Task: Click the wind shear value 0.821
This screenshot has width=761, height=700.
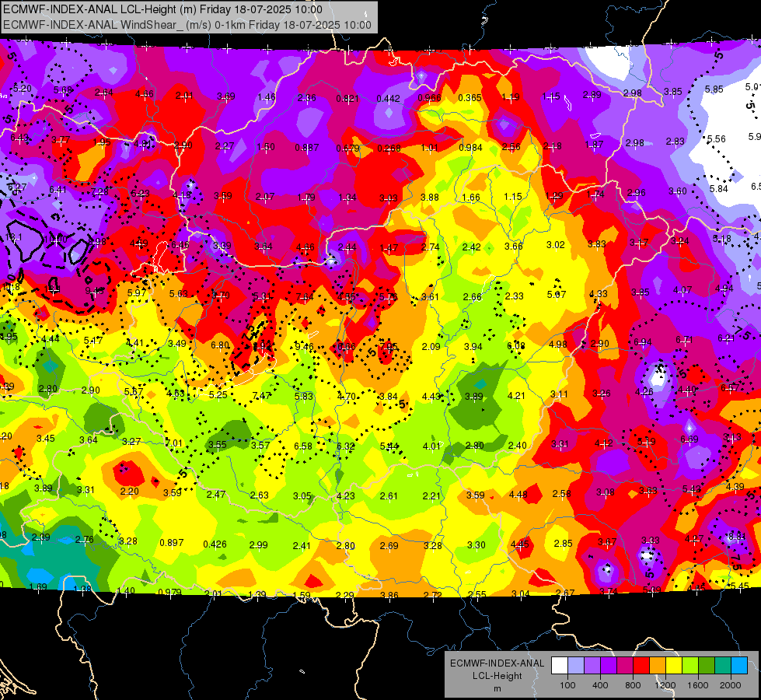Action: [347, 99]
